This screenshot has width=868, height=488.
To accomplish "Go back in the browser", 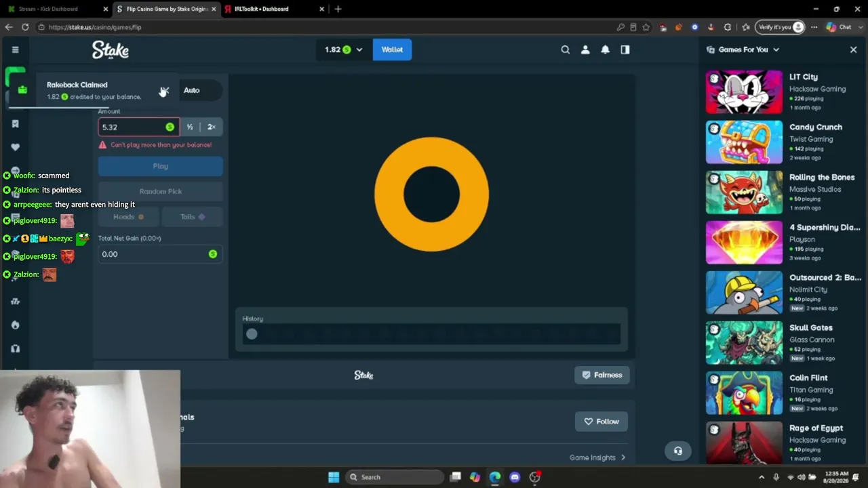I will (9, 27).
